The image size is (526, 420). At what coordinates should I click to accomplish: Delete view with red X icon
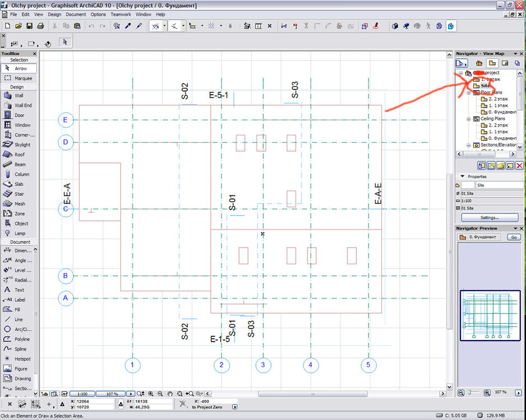pos(519,165)
